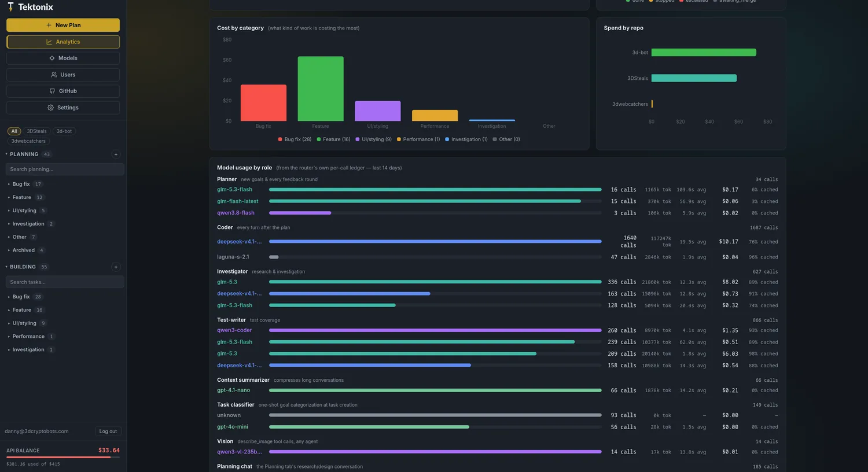Click the 3DSteals spend bar
The width and height of the screenshot is (868, 472).
(x=694, y=78)
